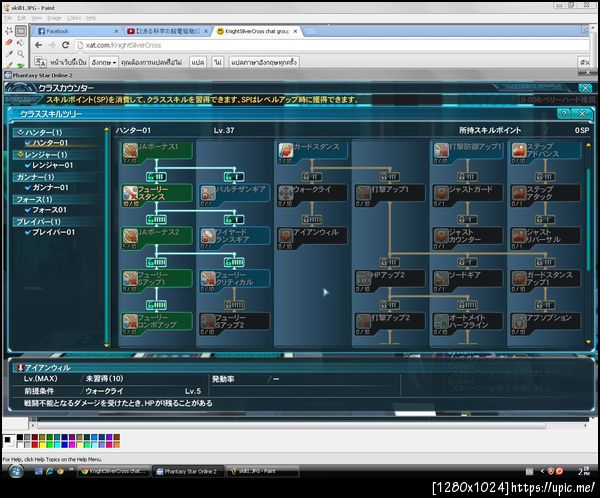600x498 pixels.
Task: Open the Paint View menu
Action: point(36,18)
